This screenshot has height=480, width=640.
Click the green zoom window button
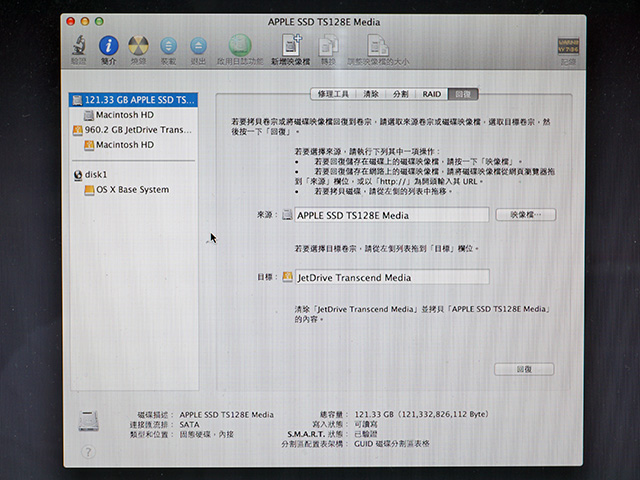(99, 21)
